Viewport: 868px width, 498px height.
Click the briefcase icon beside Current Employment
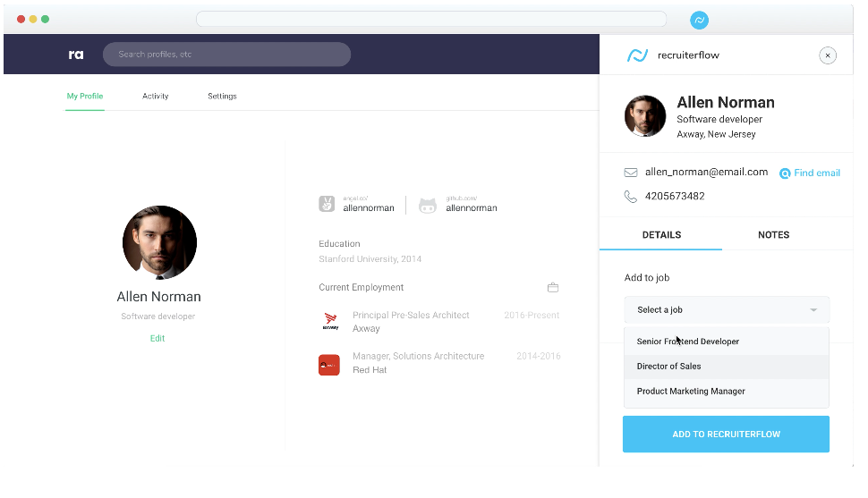(x=553, y=288)
